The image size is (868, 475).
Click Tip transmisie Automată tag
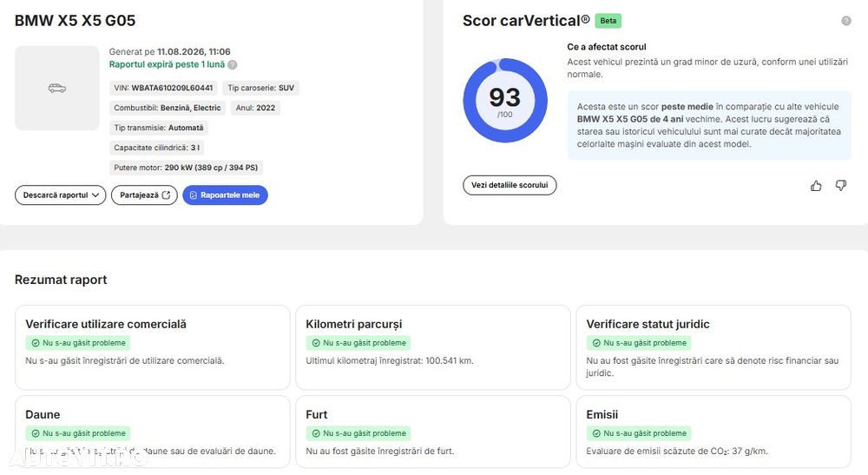click(x=158, y=128)
